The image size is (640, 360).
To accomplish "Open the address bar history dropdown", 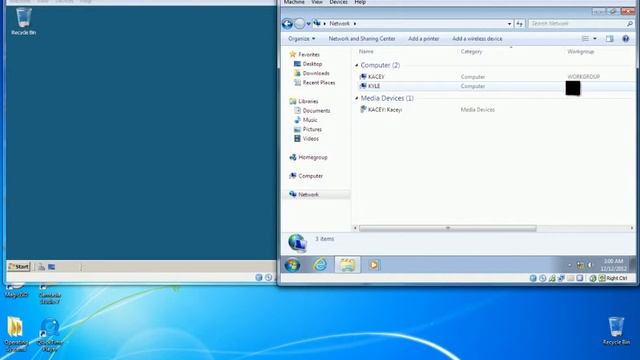I will (509, 24).
